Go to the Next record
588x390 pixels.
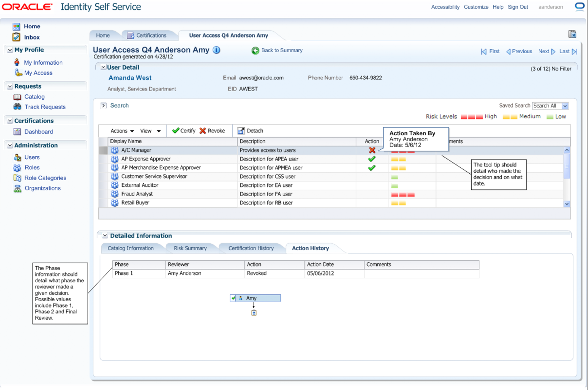click(x=547, y=51)
